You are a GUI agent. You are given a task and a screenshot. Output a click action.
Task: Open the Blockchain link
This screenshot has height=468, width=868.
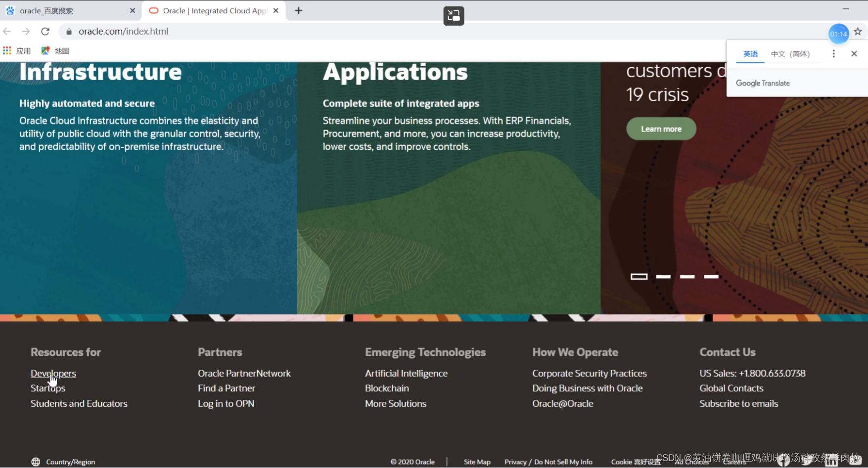pyautogui.click(x=387, y=388)
